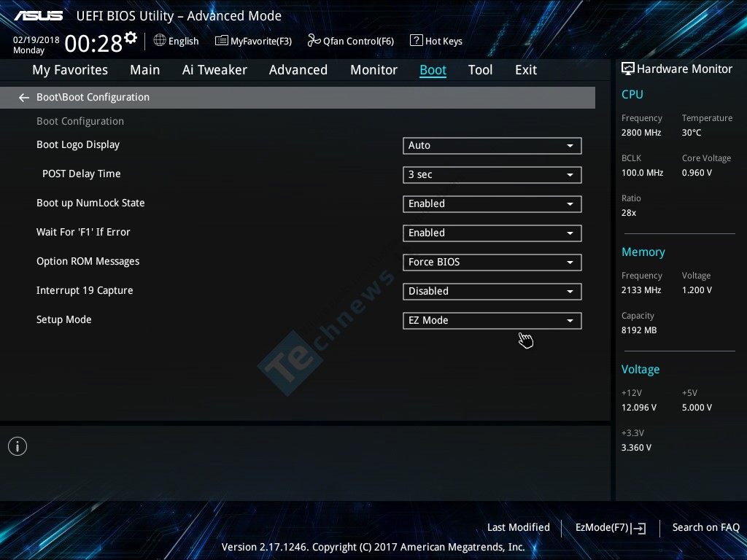The height and width of the screenshot is (560, 747).
Task: Click the MyFavorite list icon
Action: point(222,41)
